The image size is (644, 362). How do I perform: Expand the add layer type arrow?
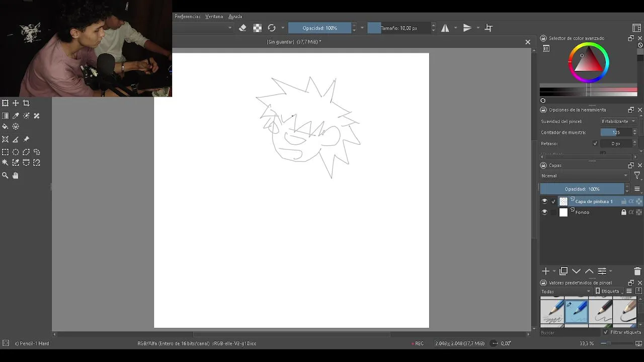pyautogui.click(x=554, y=271)
